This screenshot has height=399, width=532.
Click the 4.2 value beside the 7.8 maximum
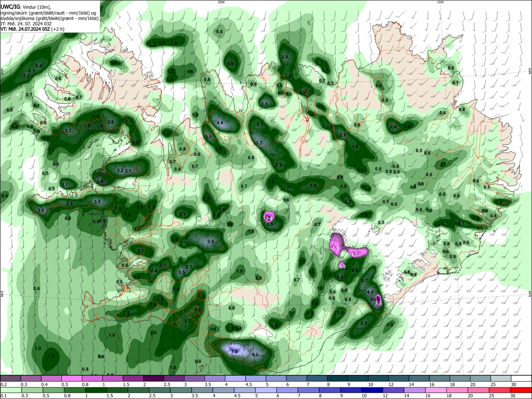(x=255, y=355)
